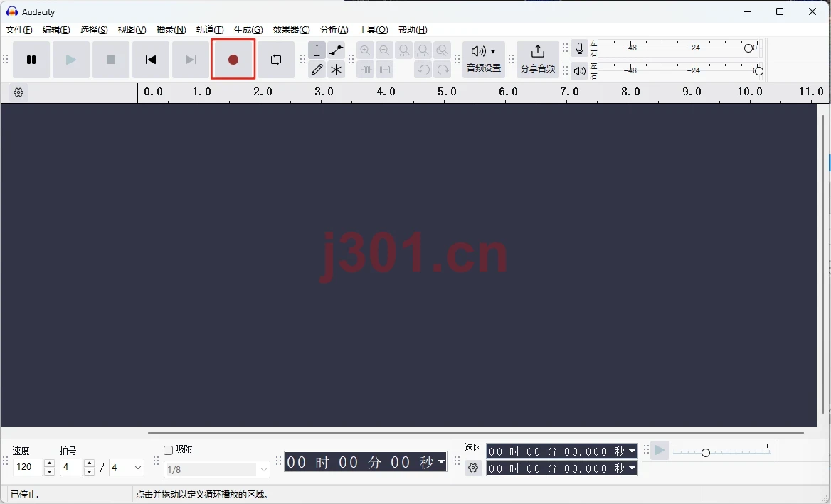Screen dimensions: 831x504
Task: Click the timeline ruler at 5.0
Action: [x=447, y=92]
